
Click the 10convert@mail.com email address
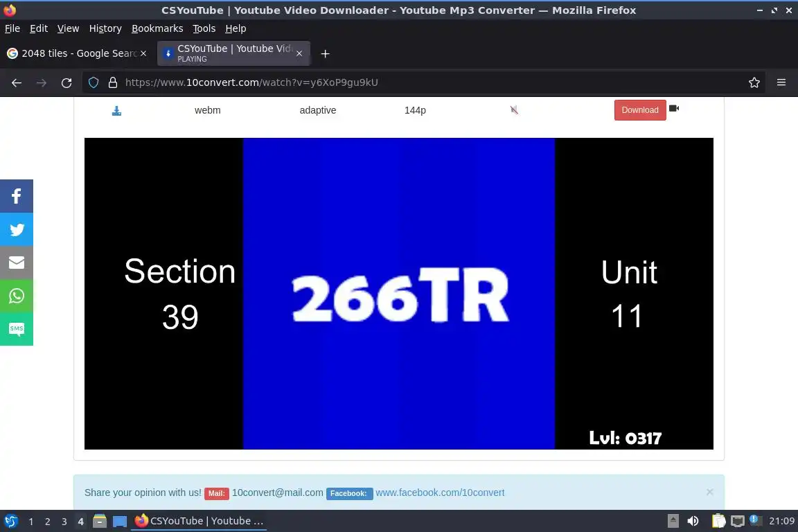[x=277, y=493]
